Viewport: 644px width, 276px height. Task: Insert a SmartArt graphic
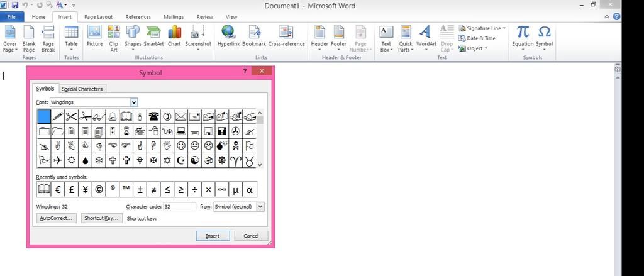click(153, 36)
